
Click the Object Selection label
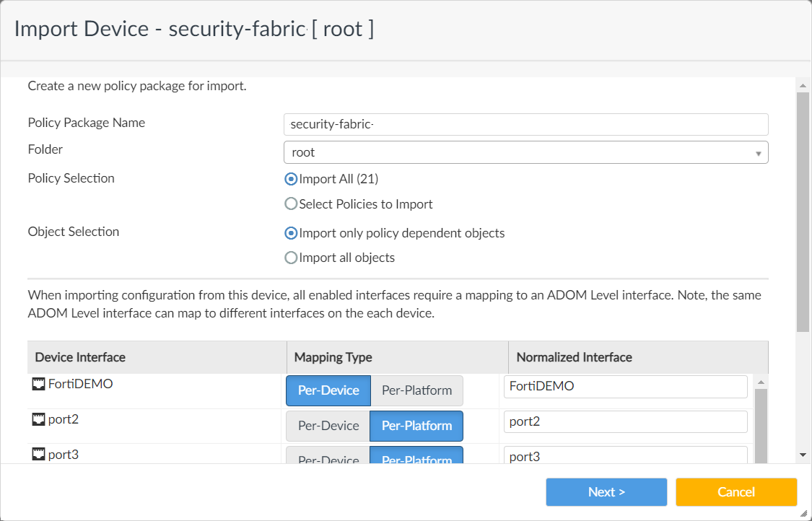click(x=74, y=232)
